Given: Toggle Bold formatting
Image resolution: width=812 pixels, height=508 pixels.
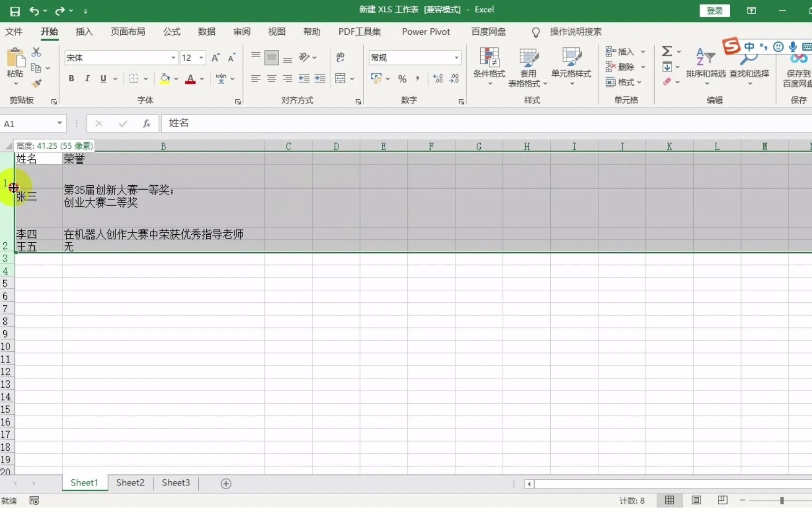Looking at the screenshot, I should click(71, 79).
